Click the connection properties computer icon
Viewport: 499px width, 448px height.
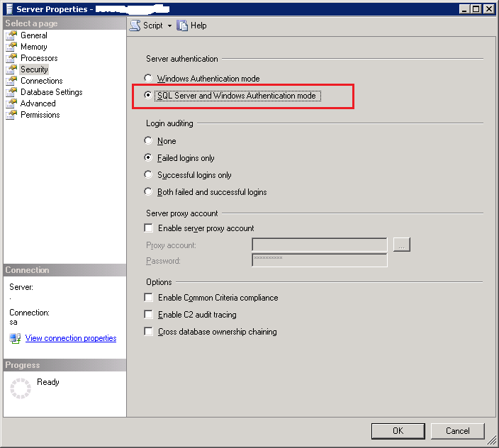15,338
